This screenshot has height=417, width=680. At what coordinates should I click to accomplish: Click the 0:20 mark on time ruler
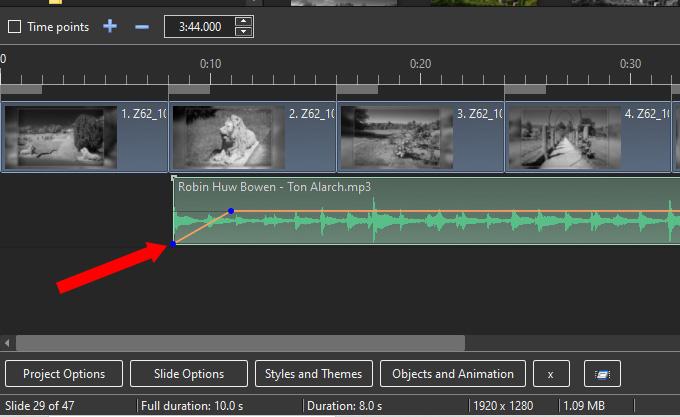click(420, 64)
